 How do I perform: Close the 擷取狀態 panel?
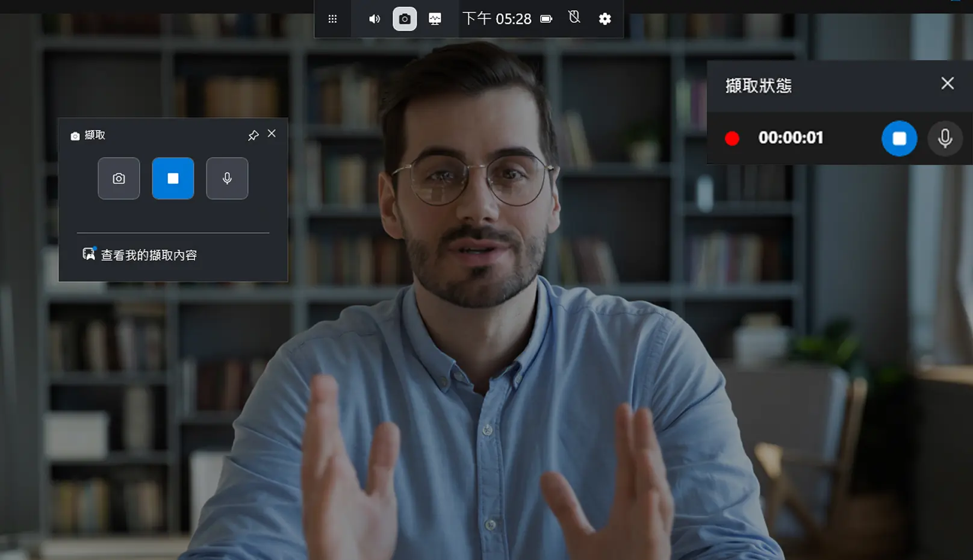[x=948, y=83]
